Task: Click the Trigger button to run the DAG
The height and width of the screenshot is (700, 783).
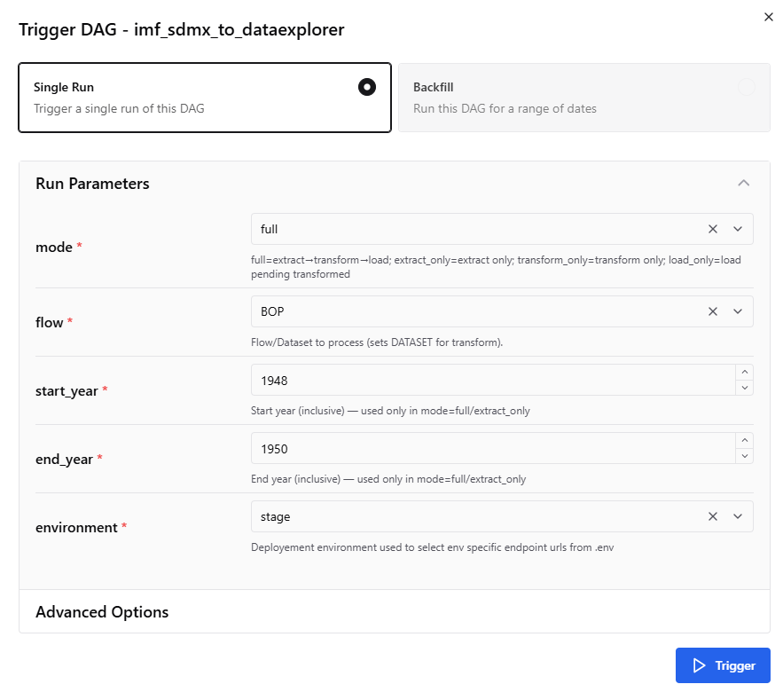Action: [x=723, y=665]
